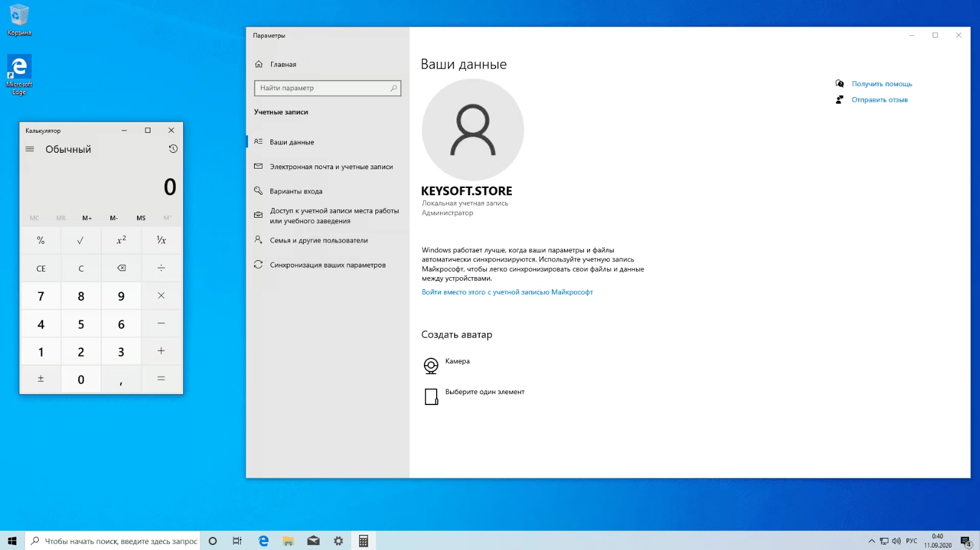The width and height of the screenshot is (980, 550).
Task: Click the Calculator icon in the taskbar
Action: pyautogui.click(x=363, y=540)
